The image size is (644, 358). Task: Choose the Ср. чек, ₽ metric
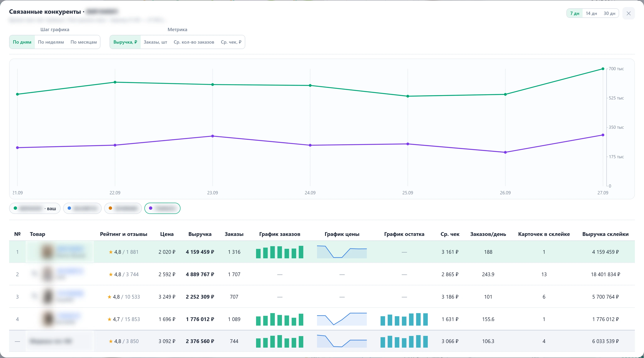(x=231, y=42)
